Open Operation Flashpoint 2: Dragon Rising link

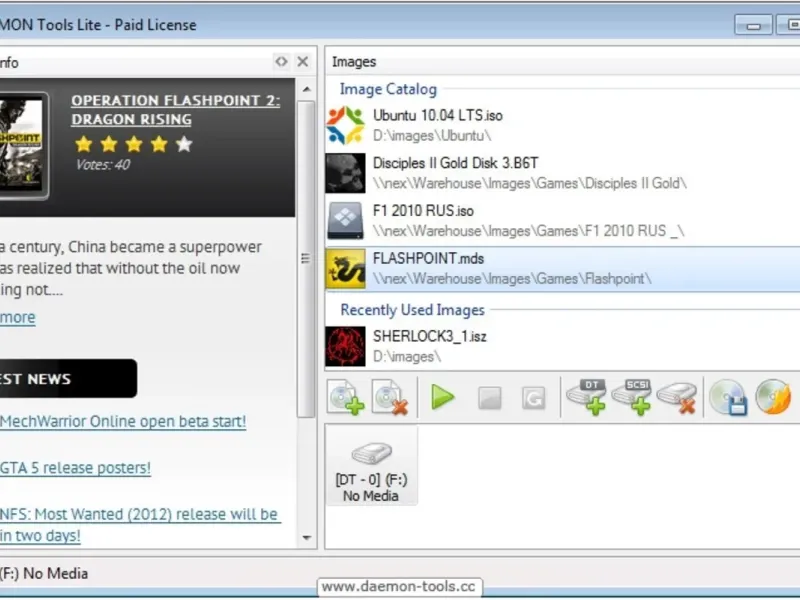click(x=176, y=110)
